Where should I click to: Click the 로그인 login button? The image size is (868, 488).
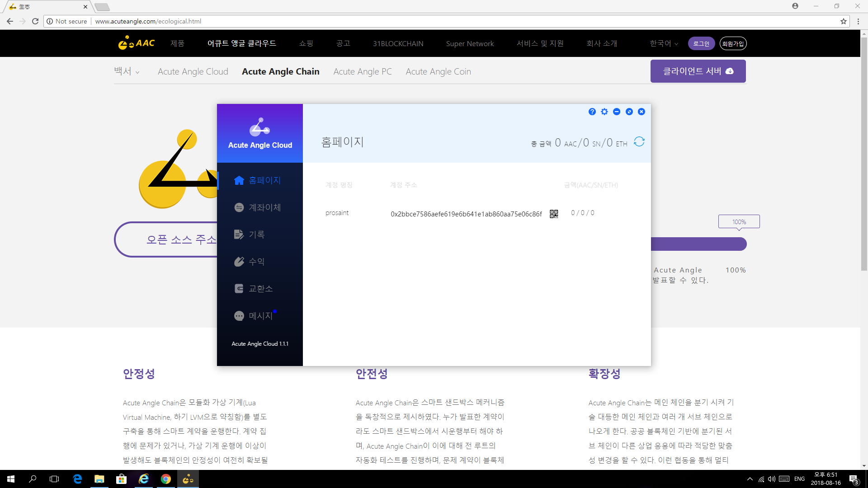(x=701, y=43)
